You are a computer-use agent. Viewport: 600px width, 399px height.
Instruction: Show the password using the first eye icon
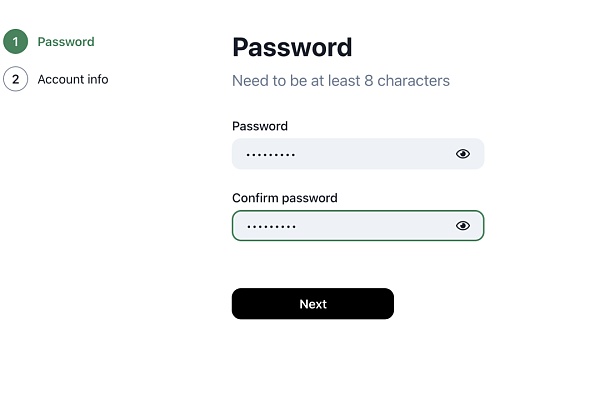point(463,154)
